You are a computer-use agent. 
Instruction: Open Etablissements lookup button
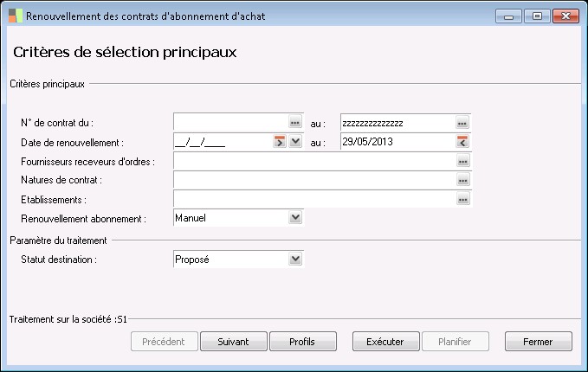click(462, 199)
